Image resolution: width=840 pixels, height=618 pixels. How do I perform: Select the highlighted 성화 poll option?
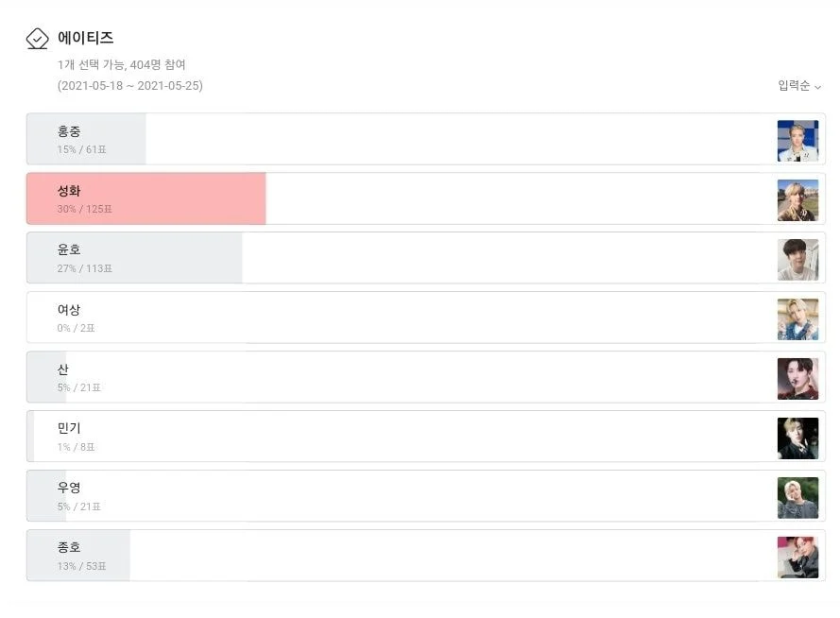tap(426, 198)
